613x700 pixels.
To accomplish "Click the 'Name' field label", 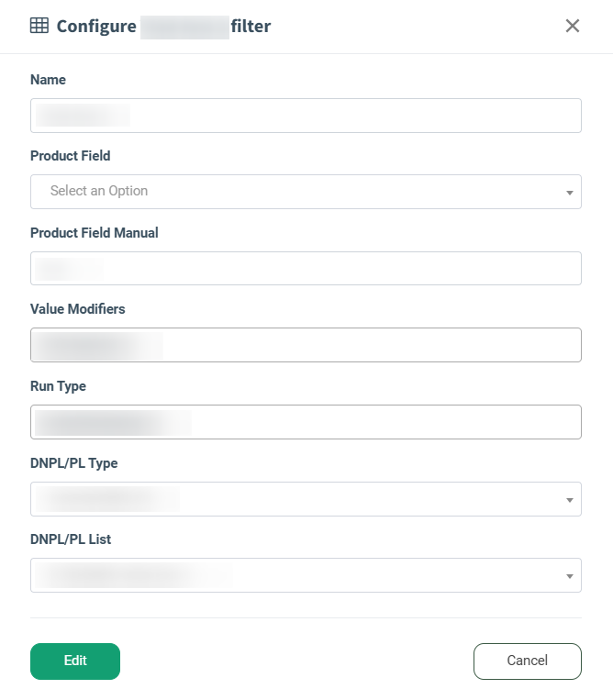I will 48,80.
